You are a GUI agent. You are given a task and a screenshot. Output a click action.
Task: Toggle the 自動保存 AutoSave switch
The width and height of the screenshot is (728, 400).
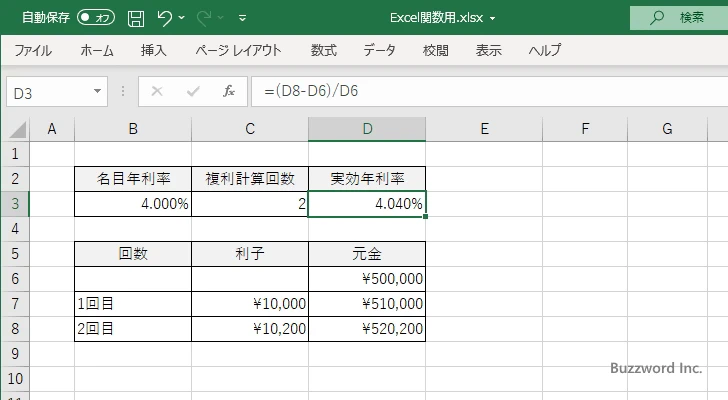tap(96, 18)
